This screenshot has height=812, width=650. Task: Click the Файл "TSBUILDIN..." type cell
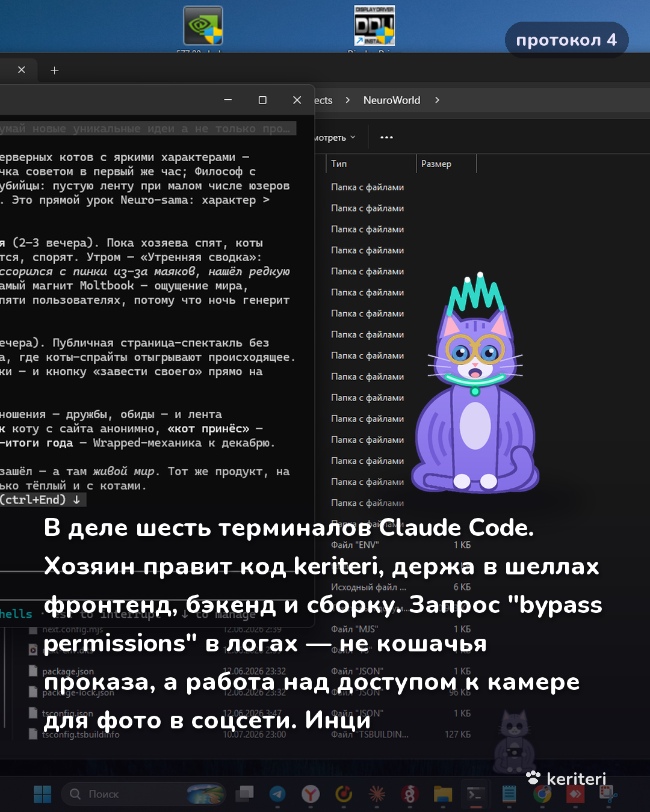coord(370,734)
